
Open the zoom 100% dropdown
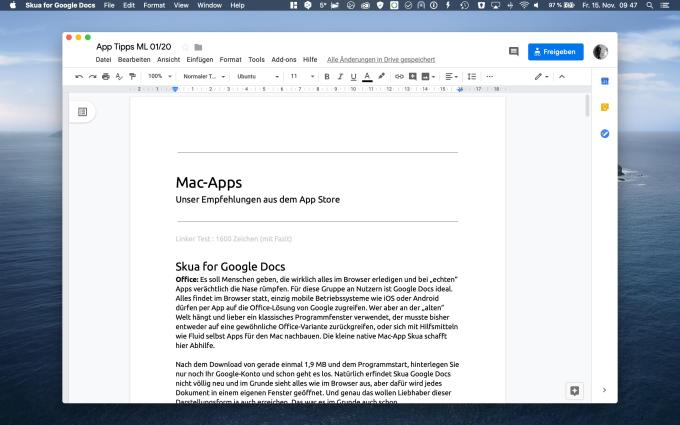[160, 76]
